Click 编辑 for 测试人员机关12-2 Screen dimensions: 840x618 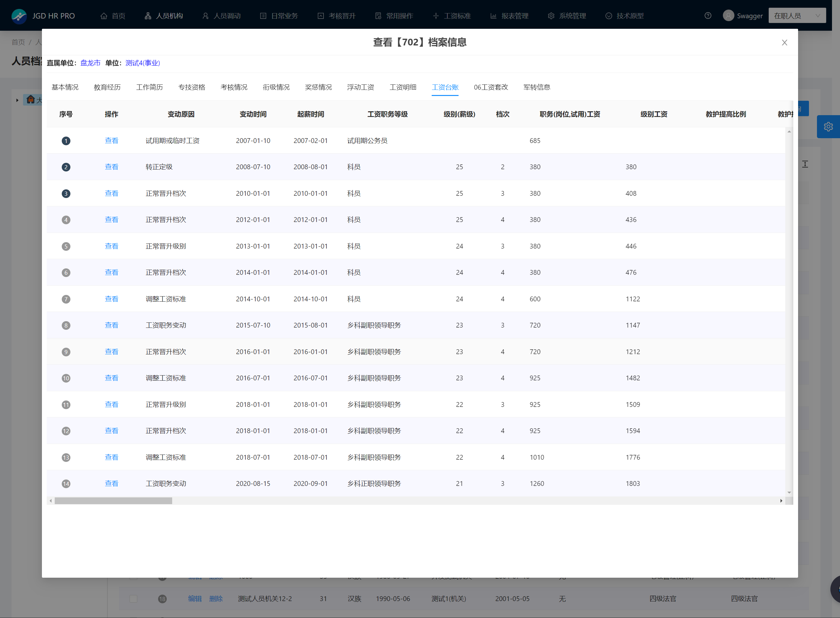point(195,598)
